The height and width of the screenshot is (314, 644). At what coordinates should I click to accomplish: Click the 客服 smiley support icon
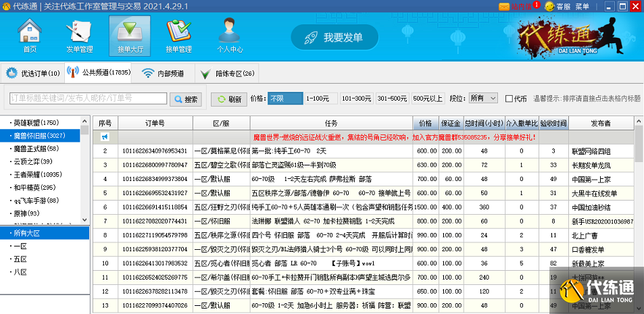click(549, 6)
